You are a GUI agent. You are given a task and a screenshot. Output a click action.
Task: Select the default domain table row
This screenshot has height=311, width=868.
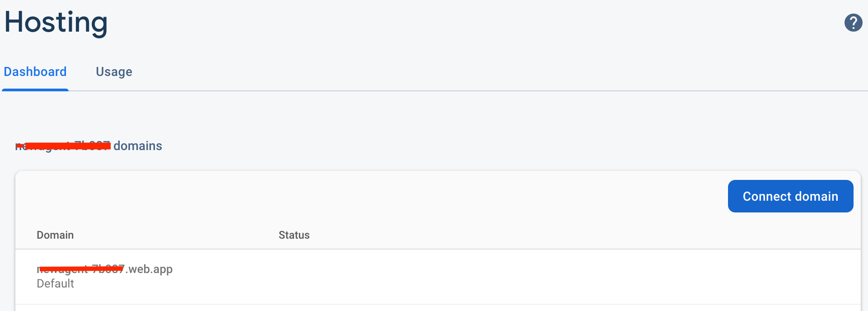[438, 277]
